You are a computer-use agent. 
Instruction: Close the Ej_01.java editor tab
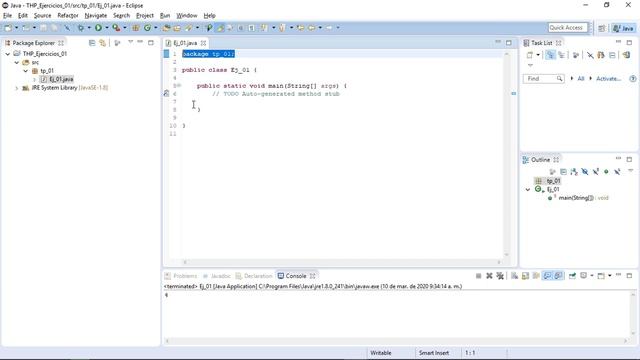click(203, 43)
